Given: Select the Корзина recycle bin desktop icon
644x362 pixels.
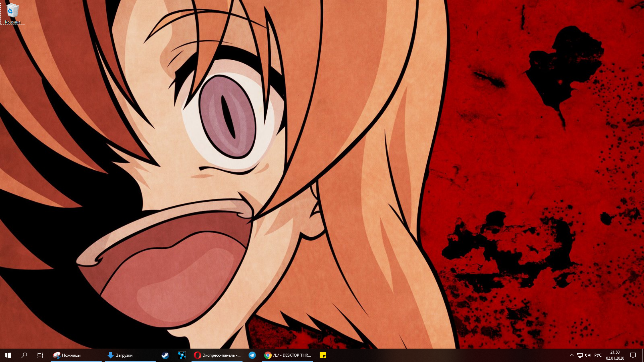Looking at the screenshot, I should pos(13,13).
